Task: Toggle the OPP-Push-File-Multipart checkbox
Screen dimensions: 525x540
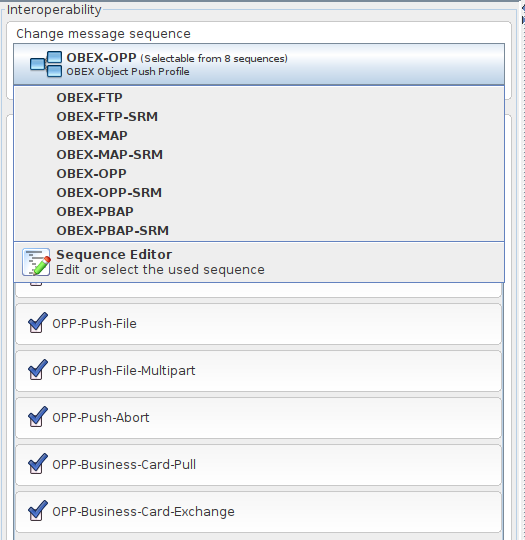Action: click(x=37, y=370)
